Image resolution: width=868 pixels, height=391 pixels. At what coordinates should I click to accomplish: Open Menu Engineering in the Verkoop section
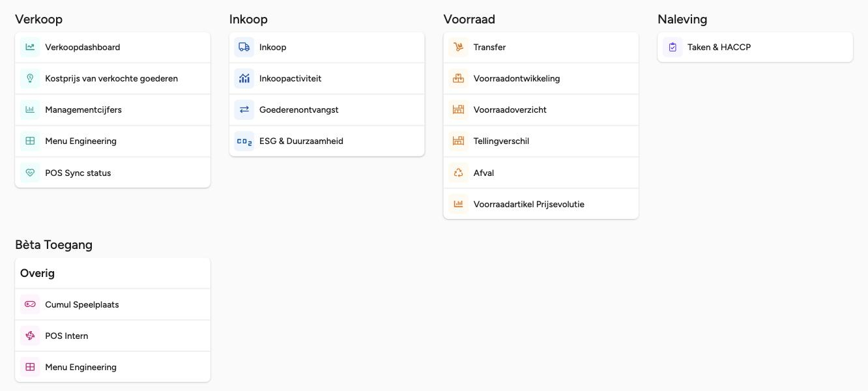(113, 141)
